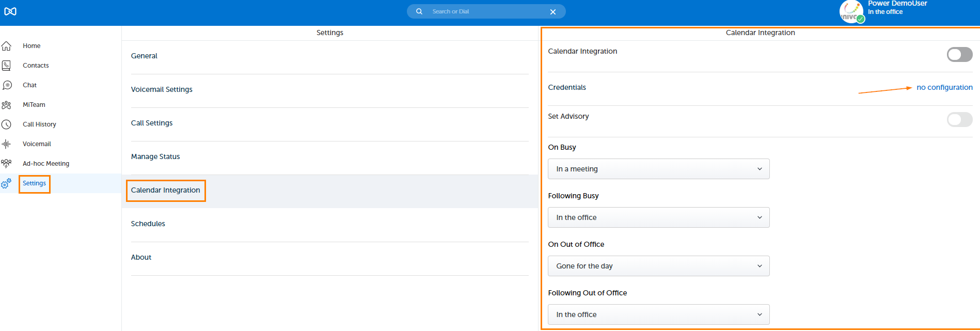The width and height of the screenshot is (980, 331).
Task: Open Call History in the sidebar
Action: coord(39,124)
